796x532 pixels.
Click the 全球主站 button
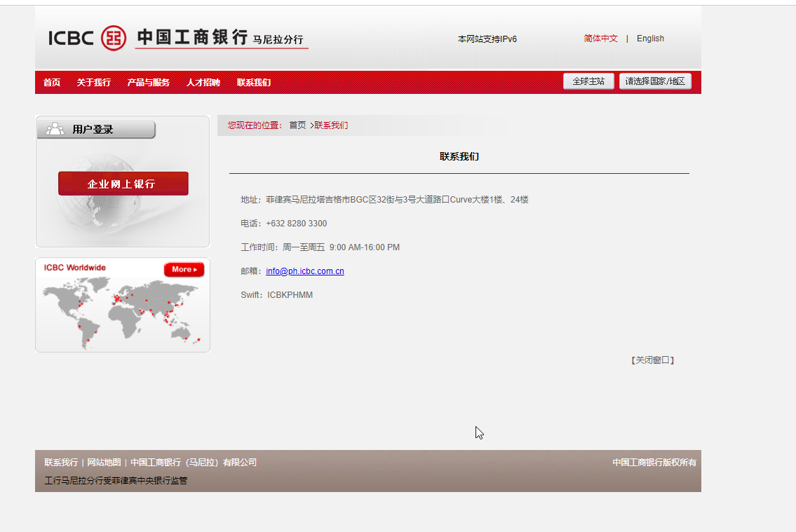588,81
